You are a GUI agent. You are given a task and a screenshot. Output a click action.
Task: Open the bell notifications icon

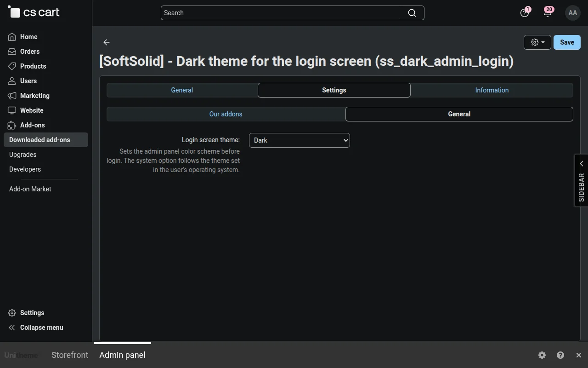548,13
